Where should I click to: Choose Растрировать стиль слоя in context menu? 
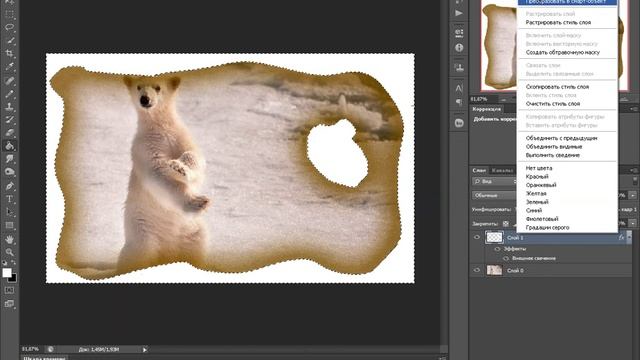(558, 22)
